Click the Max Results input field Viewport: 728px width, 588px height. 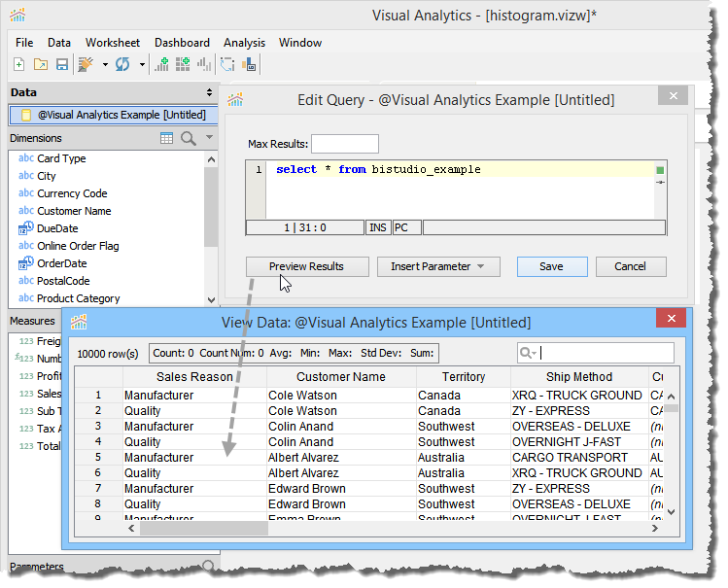coord(344,144)
